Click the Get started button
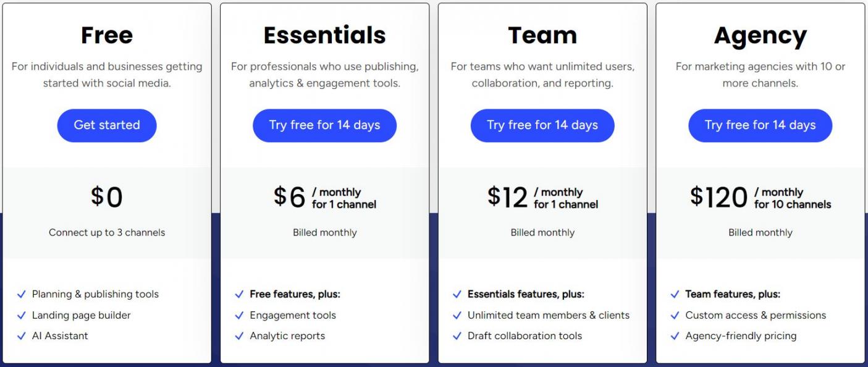 pyautogui.click(x=107, y=125)
